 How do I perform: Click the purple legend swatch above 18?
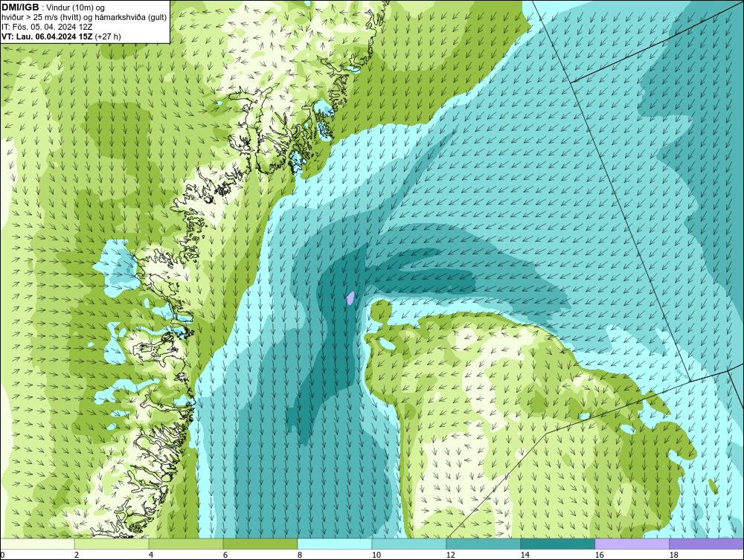(x=707, y=544)
